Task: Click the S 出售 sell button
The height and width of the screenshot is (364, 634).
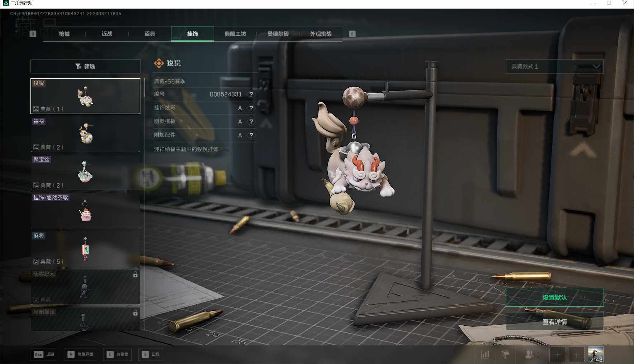Action: (x=150, y=354)
